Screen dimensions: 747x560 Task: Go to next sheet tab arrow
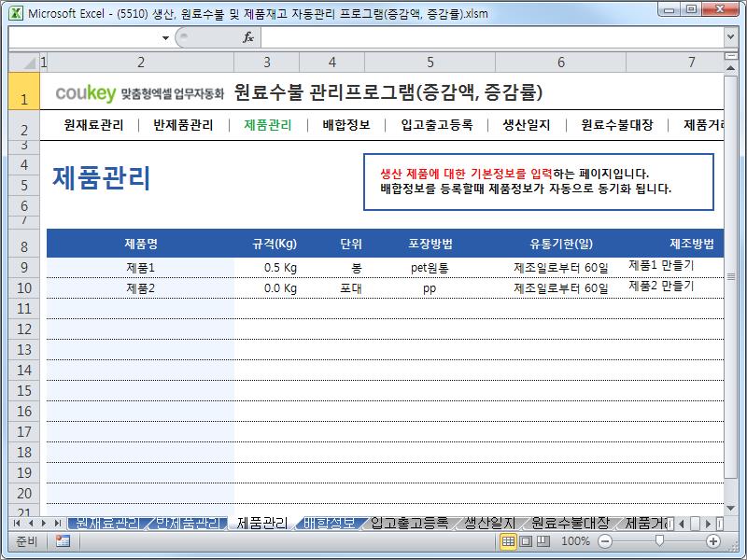pos(44,523)
